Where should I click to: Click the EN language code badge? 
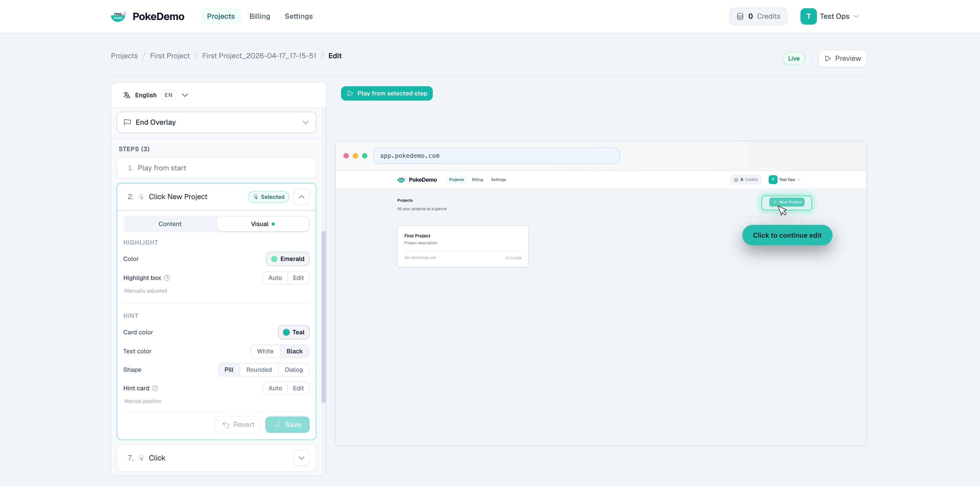pos(168,95)
